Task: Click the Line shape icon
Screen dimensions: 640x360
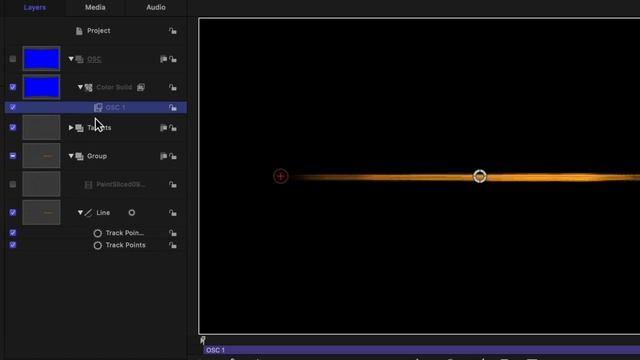Action: 89,213
